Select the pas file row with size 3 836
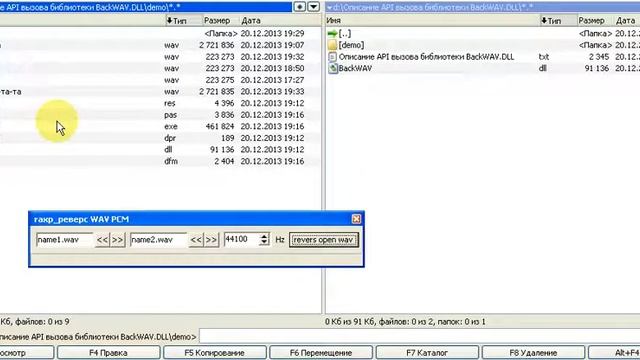 pyautogui.click(x=160, y=115)
